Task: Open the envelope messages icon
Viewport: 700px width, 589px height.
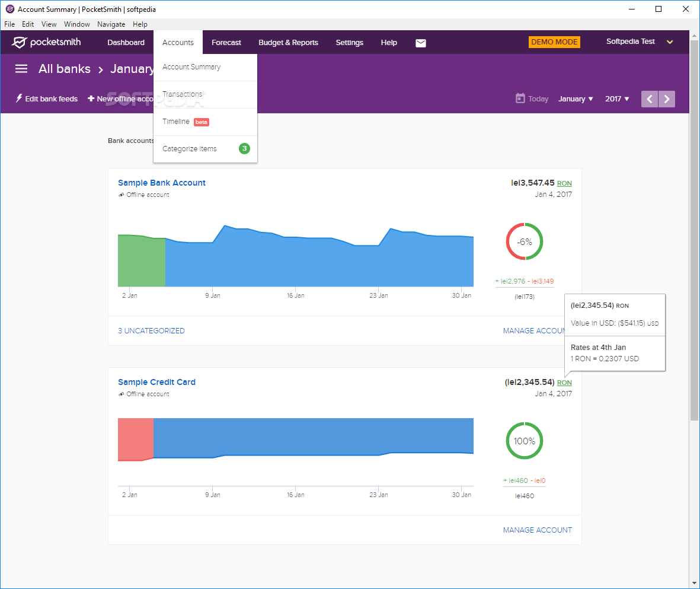Action: (421, 43)
